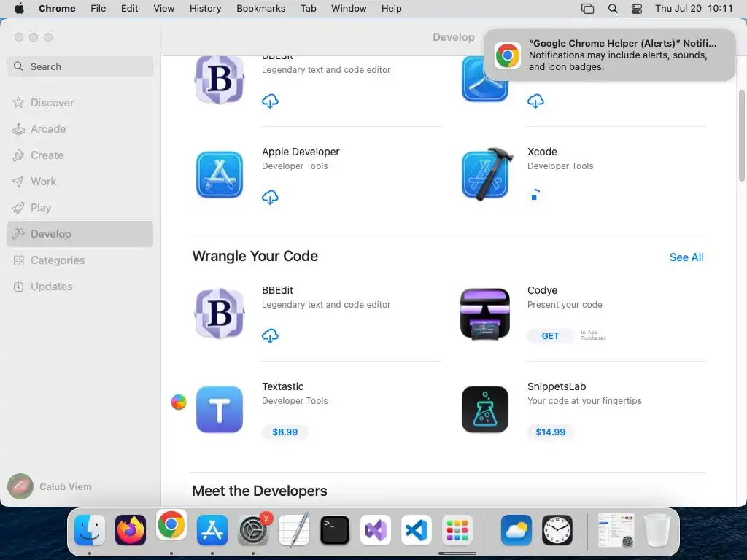The image size is (747, 560).
Task: Go to Play in sidebar
Action: [x=80, y=208]
